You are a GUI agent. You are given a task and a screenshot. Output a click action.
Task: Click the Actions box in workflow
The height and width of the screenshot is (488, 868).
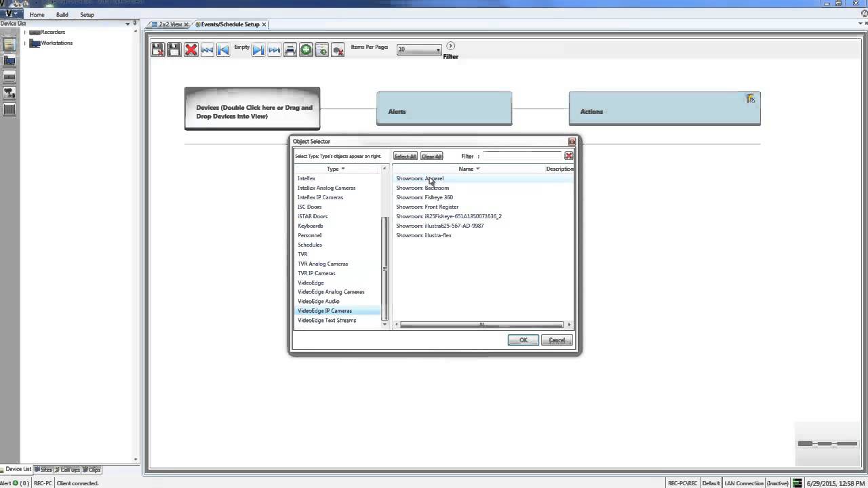point(665,108)
